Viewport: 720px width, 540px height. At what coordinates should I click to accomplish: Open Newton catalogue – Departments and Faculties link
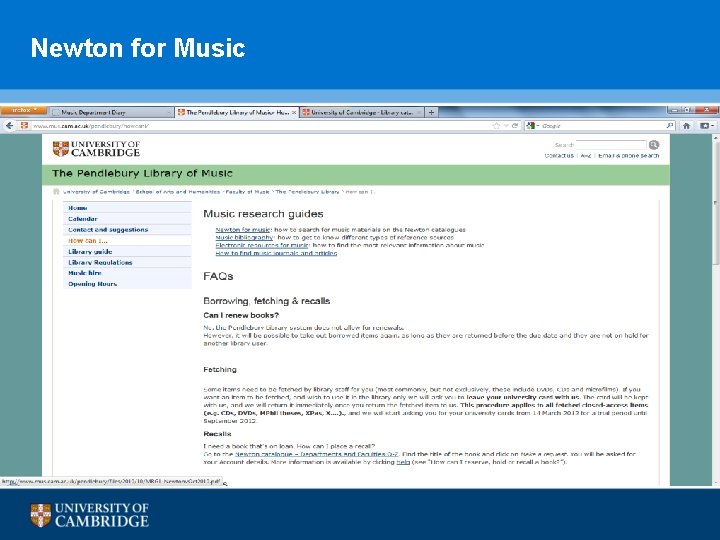317,454
